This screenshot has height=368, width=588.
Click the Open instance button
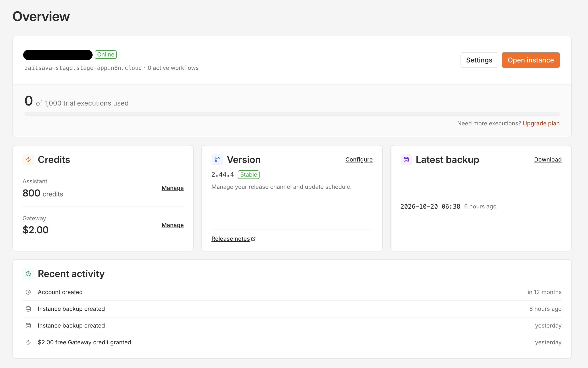531,60
